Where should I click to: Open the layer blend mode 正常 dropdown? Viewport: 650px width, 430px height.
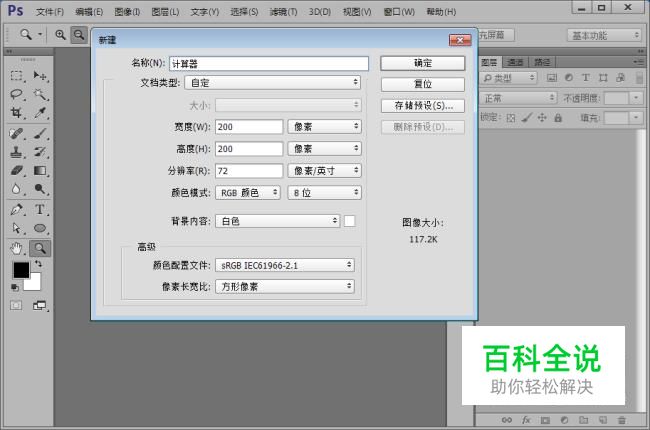(518, 98)
